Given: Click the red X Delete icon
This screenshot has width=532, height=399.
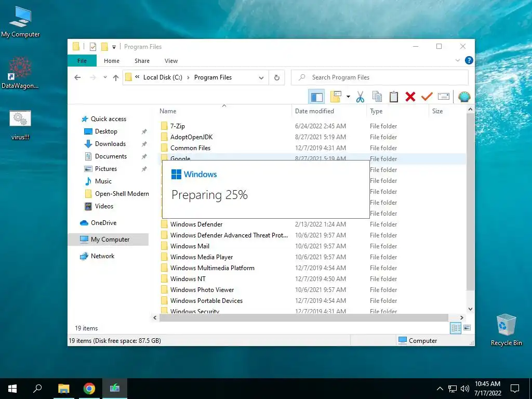Looking at the screenshot, I should pyautogui.click(x=410, y=97).
